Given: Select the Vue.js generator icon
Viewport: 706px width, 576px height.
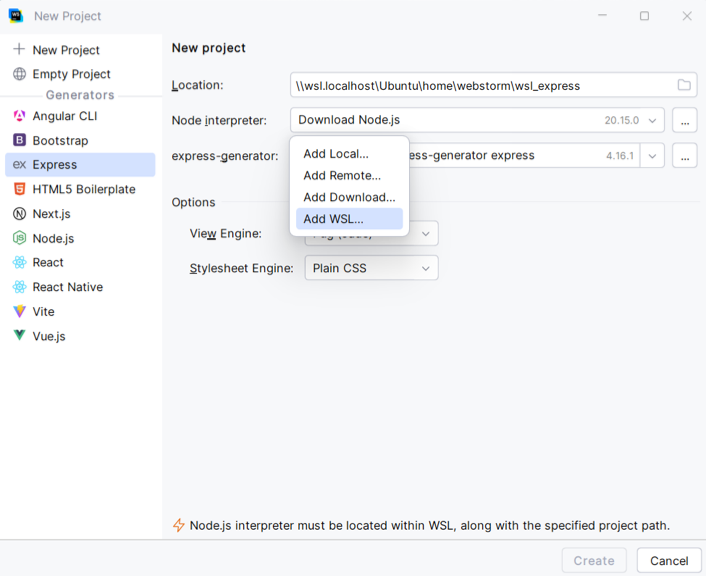Looking at the screenshot, I should point(19,336).
